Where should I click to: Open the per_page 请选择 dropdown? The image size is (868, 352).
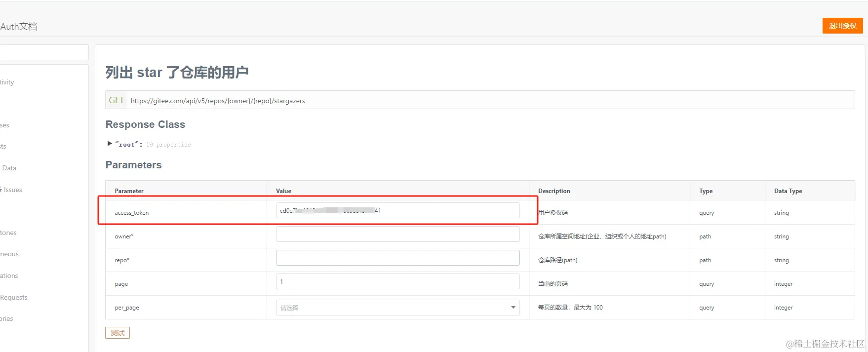coord(397,308)
